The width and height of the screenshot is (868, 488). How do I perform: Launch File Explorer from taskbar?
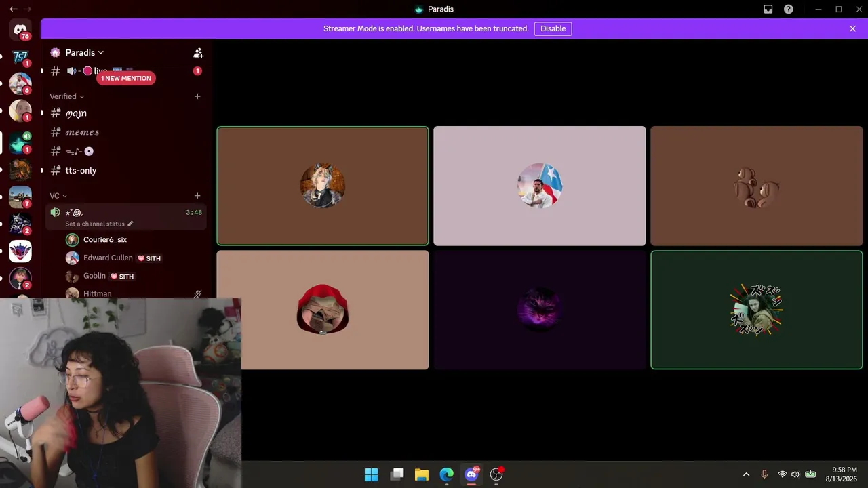422,474
